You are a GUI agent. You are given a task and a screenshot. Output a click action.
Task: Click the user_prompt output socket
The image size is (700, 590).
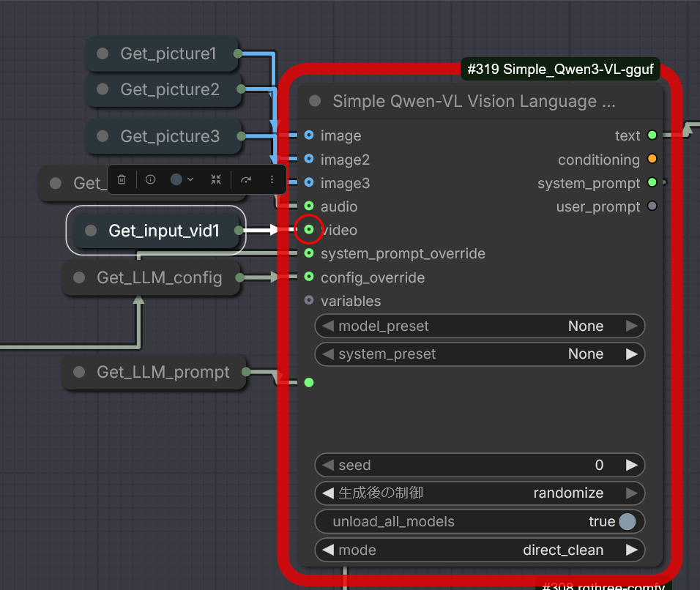coord(652,206)
